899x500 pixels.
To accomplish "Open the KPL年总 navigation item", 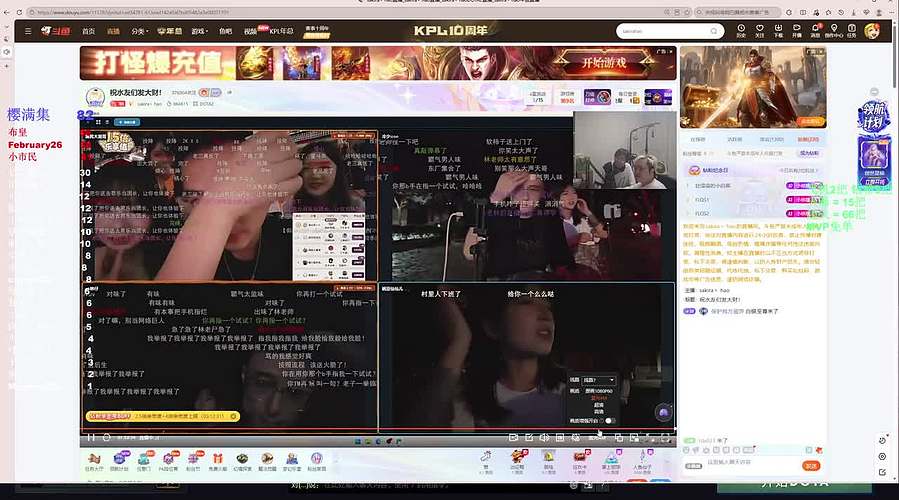I will [281, 31].
